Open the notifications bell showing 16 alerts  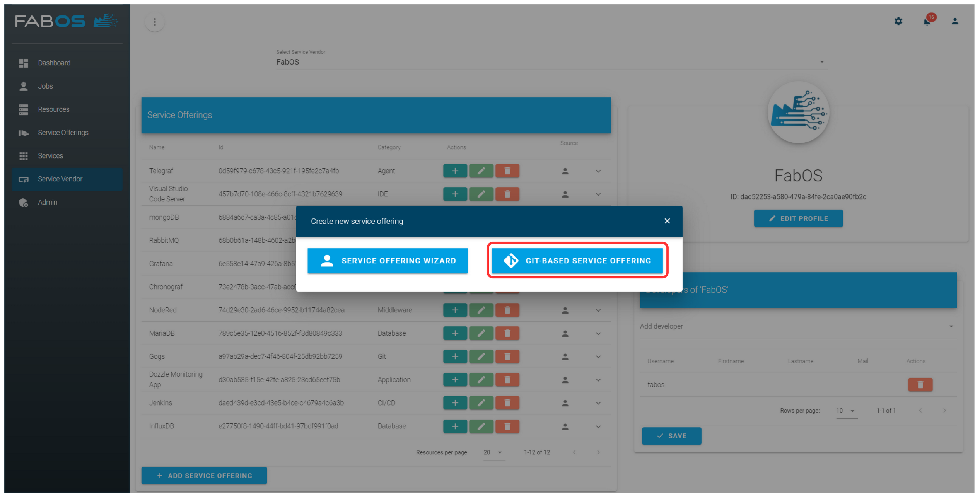[927, 22]
